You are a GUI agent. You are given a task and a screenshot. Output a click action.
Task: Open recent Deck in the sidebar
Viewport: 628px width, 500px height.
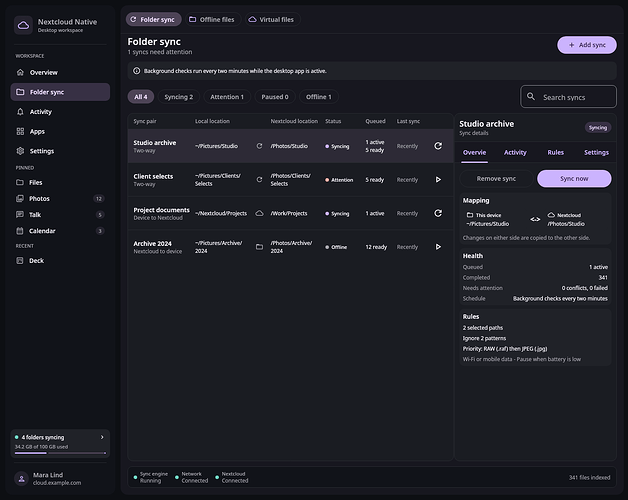(x=60, y=260)
